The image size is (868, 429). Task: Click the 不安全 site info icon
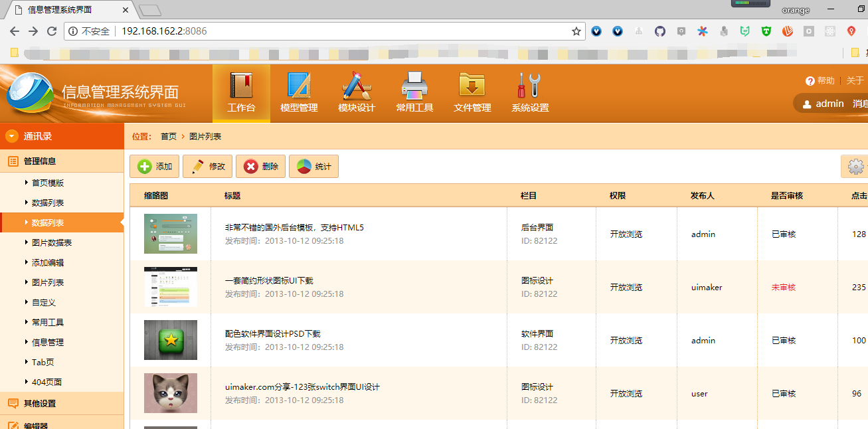point(74,31)
